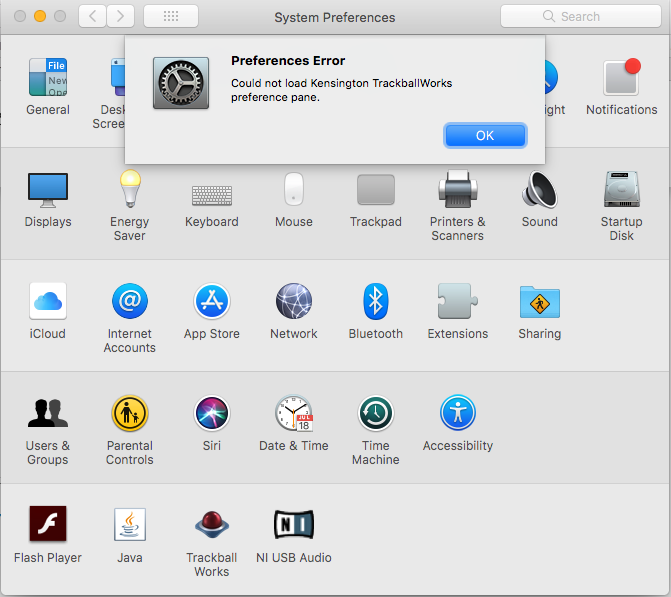Viewport: 671px width, 597px height.
Task: Open Notifications preferences
Action: coord(621,87)
